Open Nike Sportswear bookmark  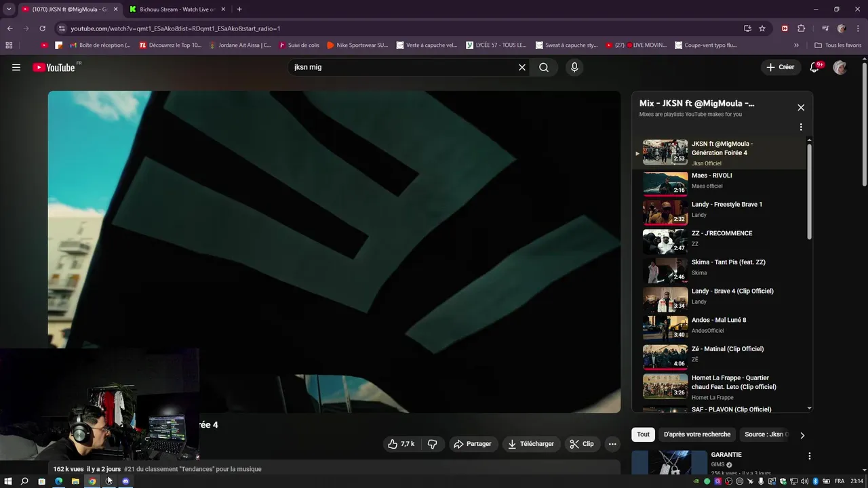357,45
